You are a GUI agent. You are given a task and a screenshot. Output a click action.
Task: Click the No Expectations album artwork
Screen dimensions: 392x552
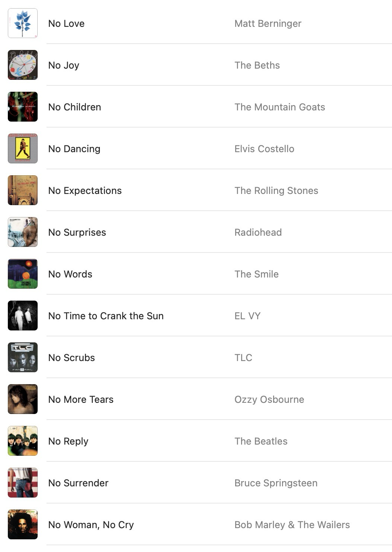coord(23,190)
